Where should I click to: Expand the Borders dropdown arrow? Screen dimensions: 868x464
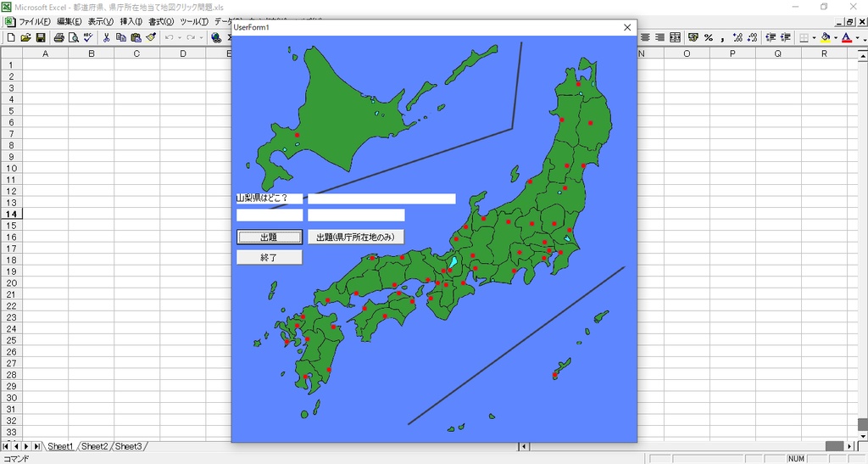click(814, 37)
